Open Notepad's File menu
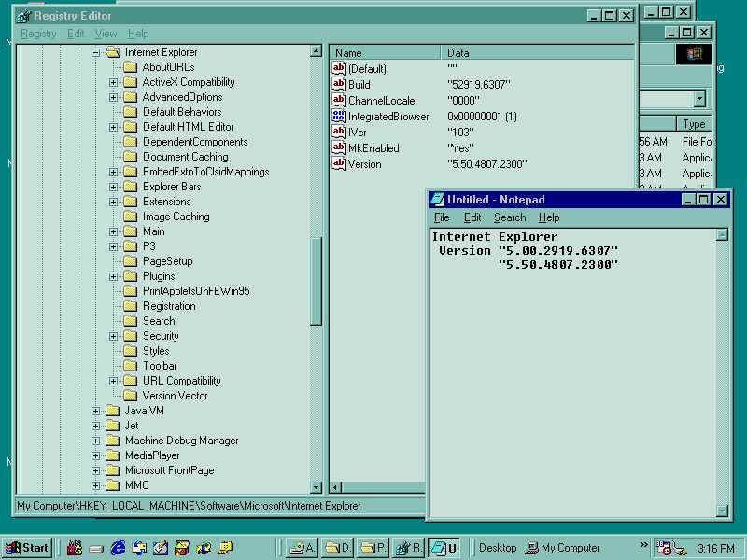Image resolution: width=747 pixels, height=560 pixels. pyautogui.click(x=442, y=217)
